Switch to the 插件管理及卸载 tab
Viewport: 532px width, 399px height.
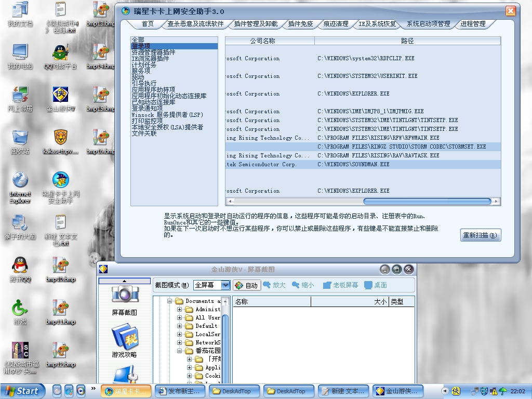[x=256, y=24]
